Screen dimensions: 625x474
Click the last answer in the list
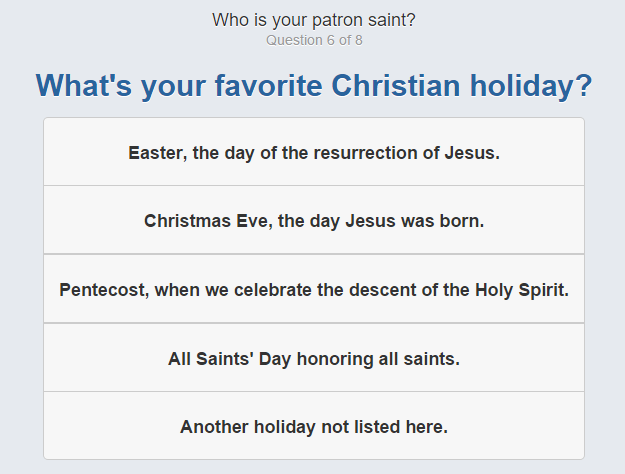pos(314,426)
